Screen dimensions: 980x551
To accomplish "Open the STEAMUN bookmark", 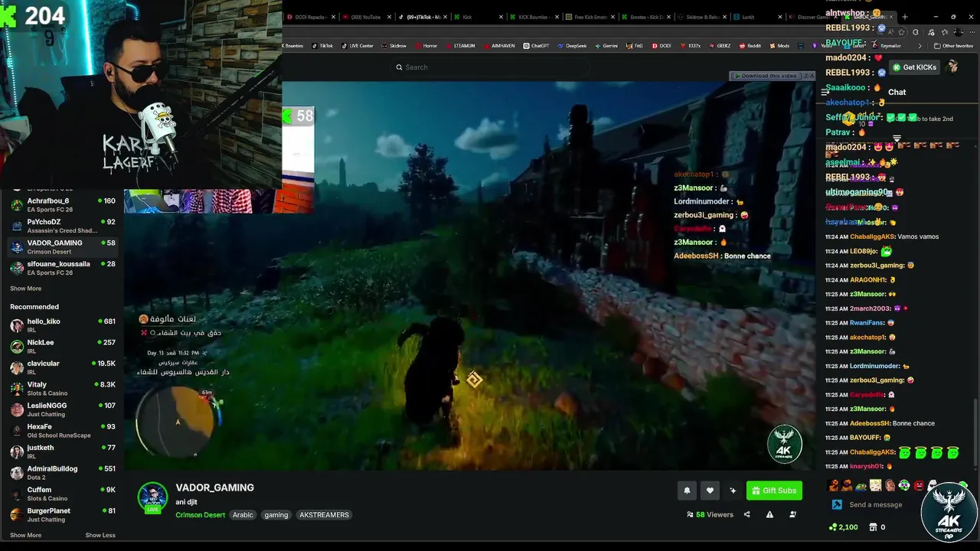I will (x=460, y=46).
